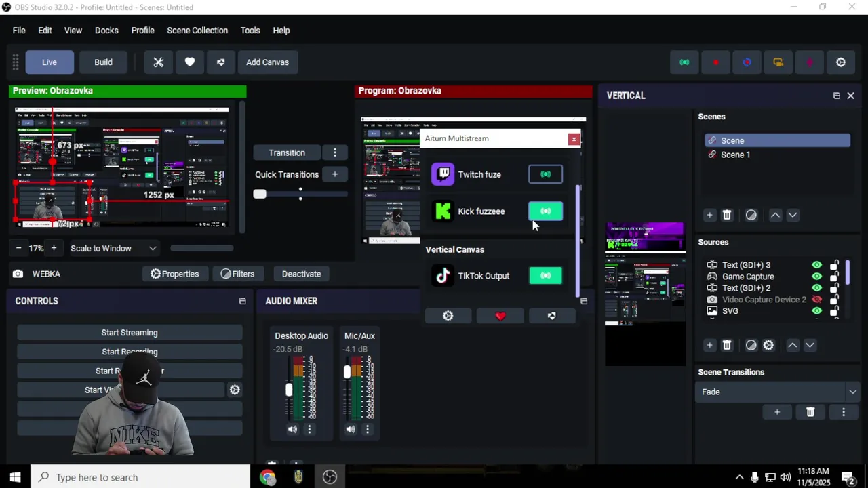The height and width of the screenshot is (488, 868).
Task: Open the Scale to Window dropdown
Action: [x=114, y=249]
